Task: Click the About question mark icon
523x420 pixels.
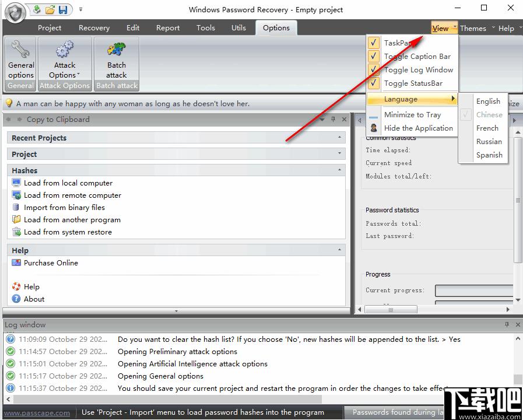Action: coord(16,299)
